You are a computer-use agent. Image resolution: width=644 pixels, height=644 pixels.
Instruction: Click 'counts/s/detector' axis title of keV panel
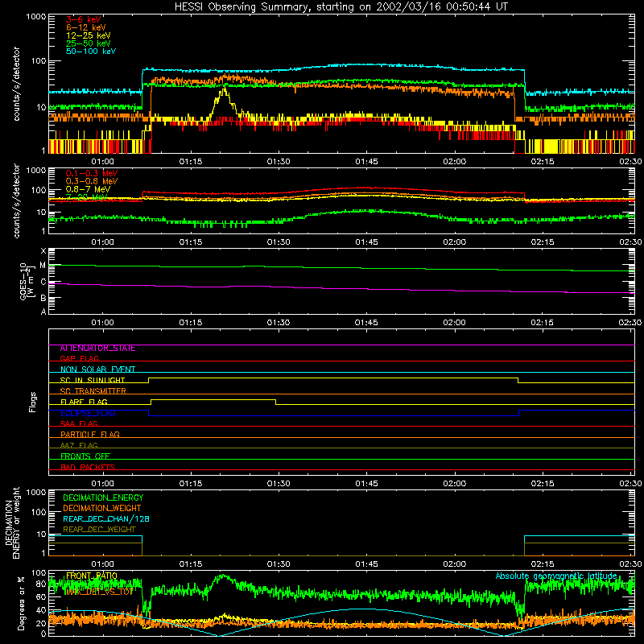coord(16,84)
